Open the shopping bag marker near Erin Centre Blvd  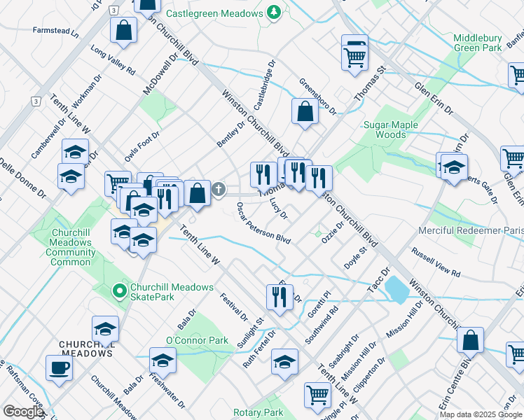click(x=470, y=341)
